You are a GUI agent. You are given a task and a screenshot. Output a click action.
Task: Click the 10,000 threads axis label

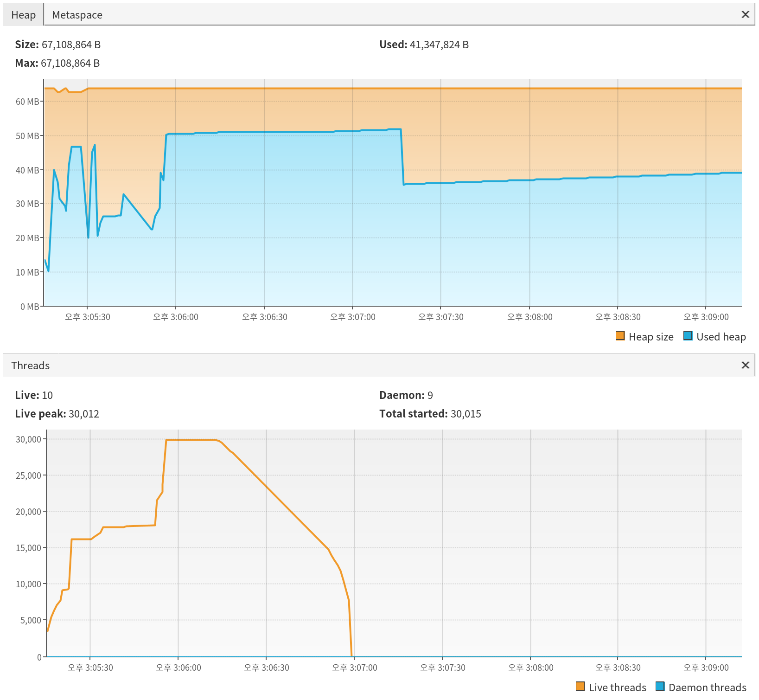[29, 584]
